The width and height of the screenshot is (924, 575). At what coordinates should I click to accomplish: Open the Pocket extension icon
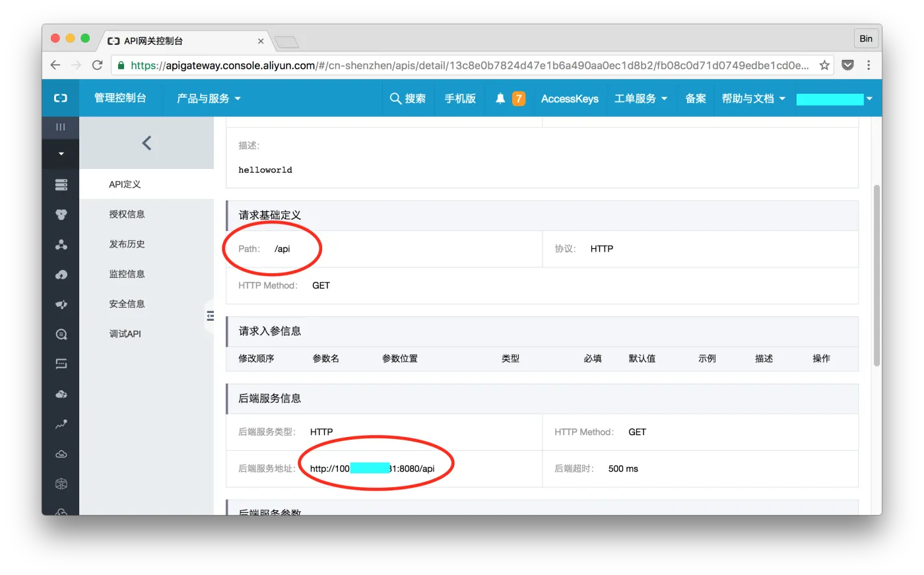[848, 65]
